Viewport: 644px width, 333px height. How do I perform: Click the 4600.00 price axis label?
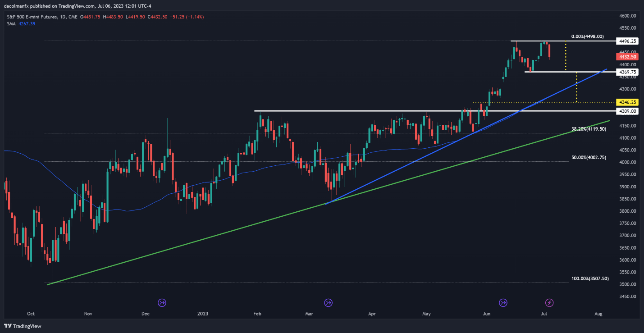coord(627,16)
